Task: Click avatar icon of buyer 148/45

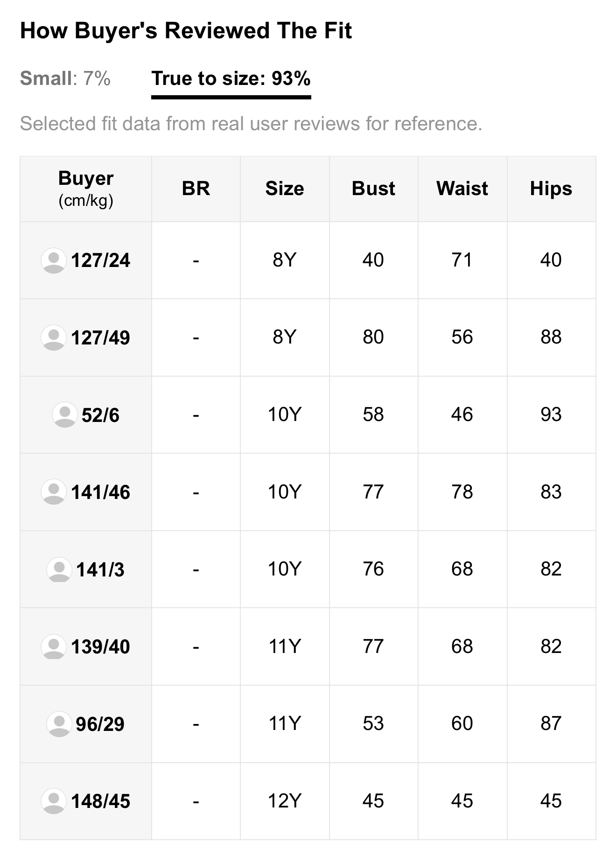Action: coord(54,801)
